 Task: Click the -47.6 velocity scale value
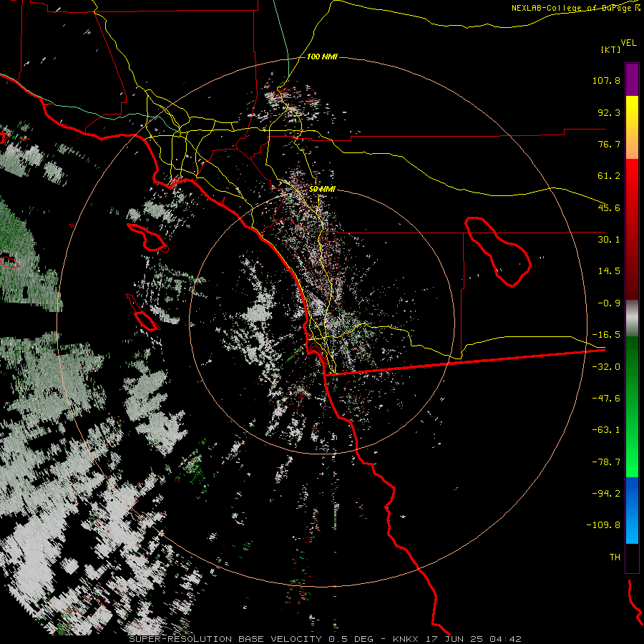click(x=606, y=399)
